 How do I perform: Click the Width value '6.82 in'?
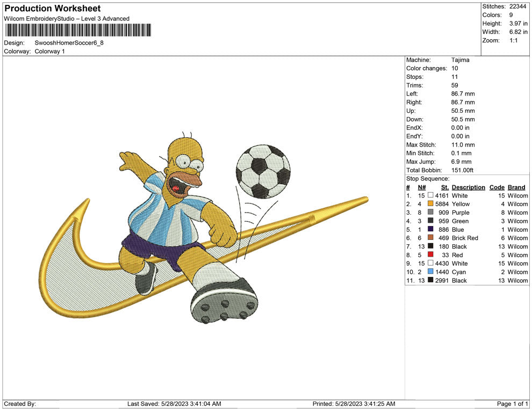click(519, 32)
